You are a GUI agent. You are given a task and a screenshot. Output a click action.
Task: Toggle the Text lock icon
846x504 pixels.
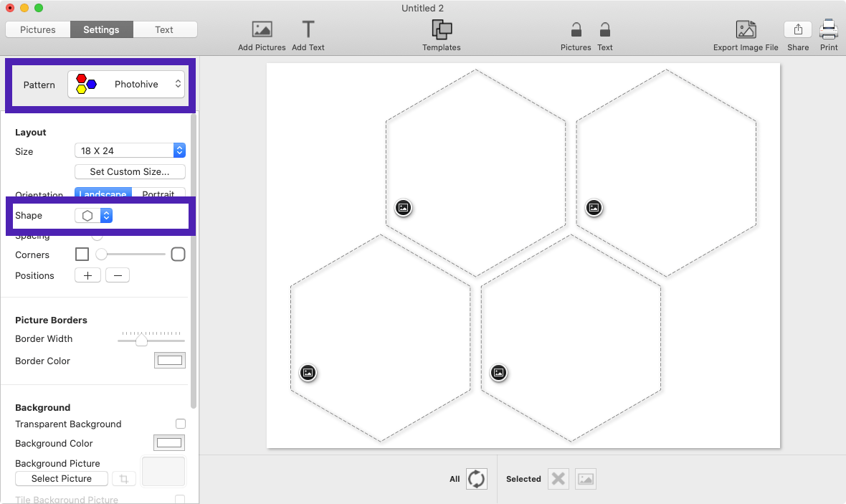605,29
